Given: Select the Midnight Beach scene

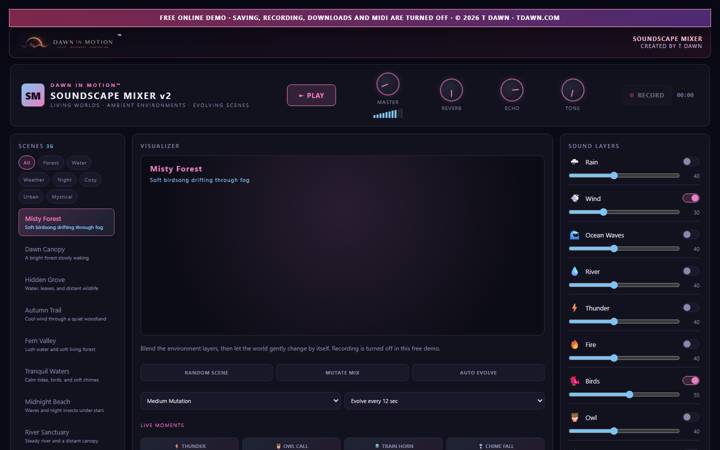Looking at the screenshot, I should 67,405.
